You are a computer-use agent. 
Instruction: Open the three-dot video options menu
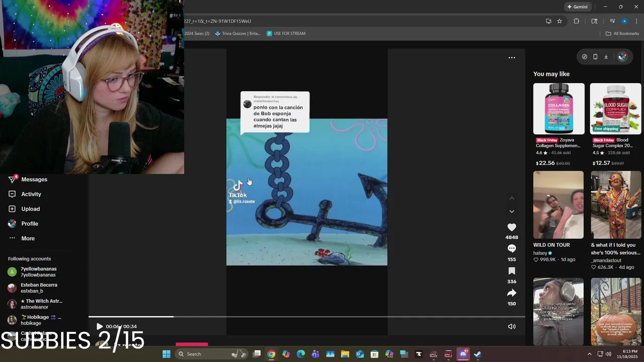512,57
